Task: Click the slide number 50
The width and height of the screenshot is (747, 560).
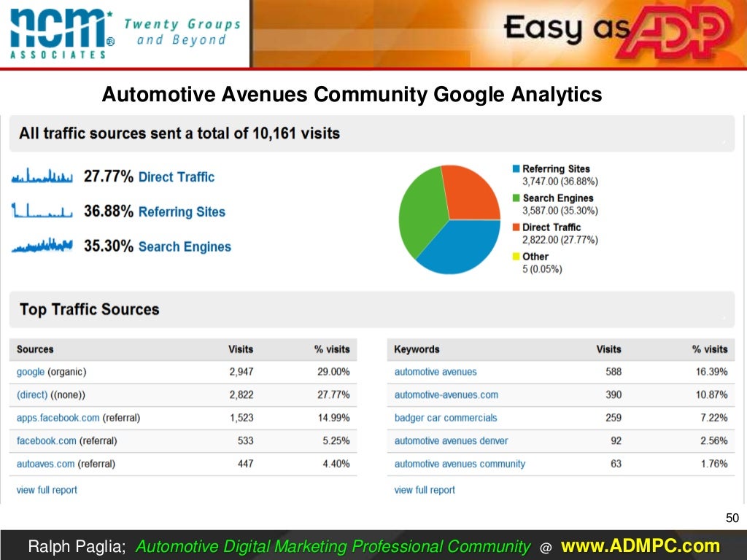Action: [732, 518]
